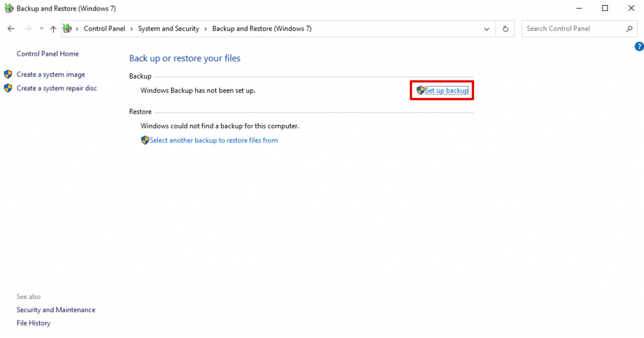The width and height of the screenshot is (644, 338).
Task: Go up one level with Up arrow
Action: [x=53, y=29]
